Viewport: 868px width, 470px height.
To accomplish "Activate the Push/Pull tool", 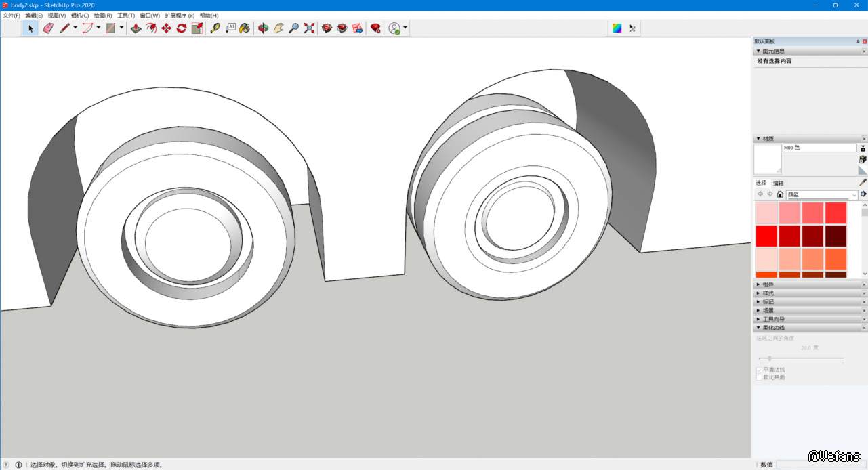I will point(136,28).
